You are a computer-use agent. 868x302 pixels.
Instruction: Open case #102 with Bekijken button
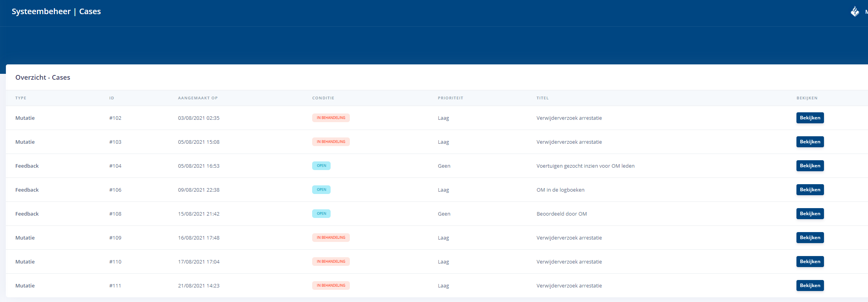click(810, 118)
